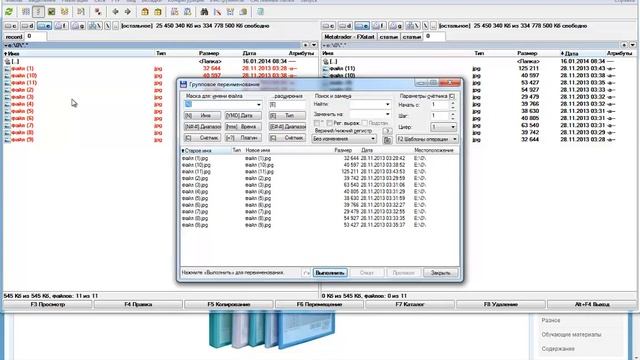The height and width of the screenshot is (360, 640).
Task: Click the Шаг stepper arrows
Action: (453, 116)
